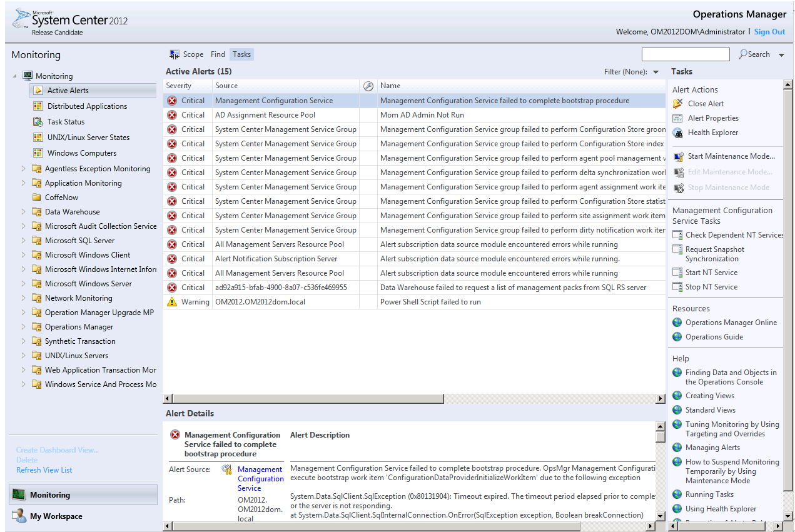This screenshot has width=795, height=532.
Task: Open the Filter (None) dropdown
Action: pyautogui.click(x=656, y=72)
